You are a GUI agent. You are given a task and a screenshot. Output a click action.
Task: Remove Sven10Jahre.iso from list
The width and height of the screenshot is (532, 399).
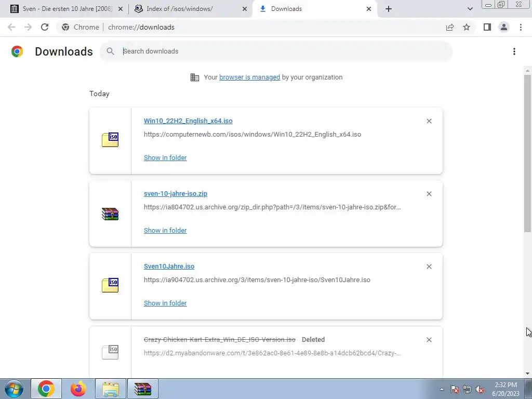(429, 267)
